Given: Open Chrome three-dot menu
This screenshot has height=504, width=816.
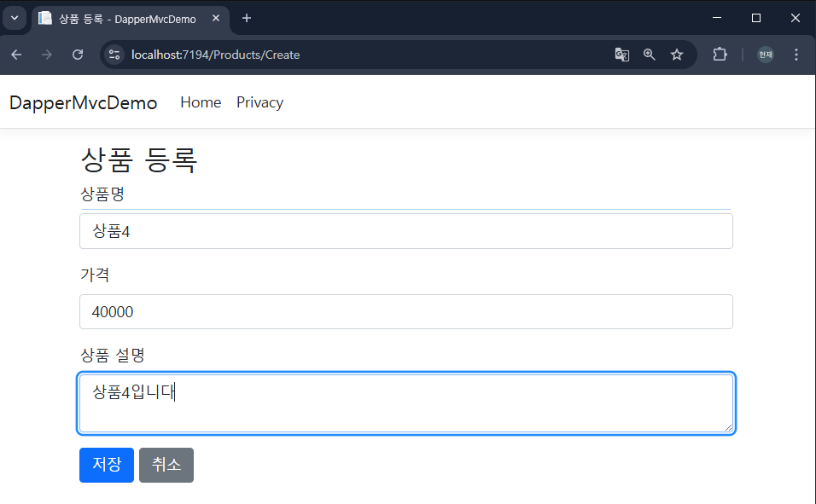Looking at the screenshot, I should (796, 55).
